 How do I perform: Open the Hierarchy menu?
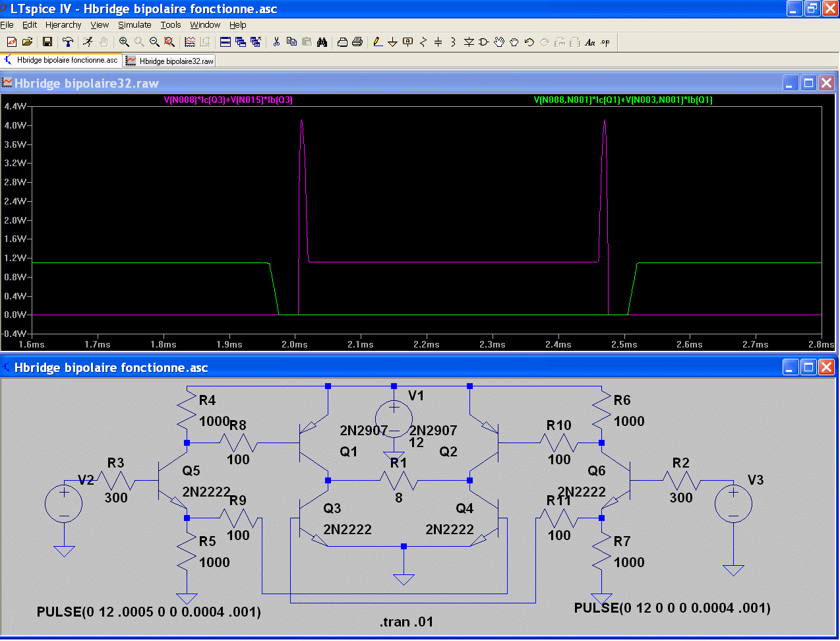[63, 24]
